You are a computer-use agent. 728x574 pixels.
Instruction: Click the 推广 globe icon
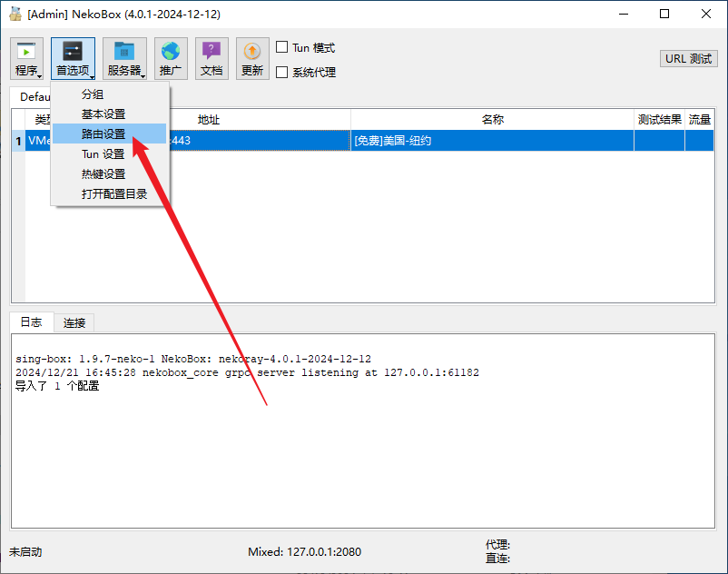[171, 58]
